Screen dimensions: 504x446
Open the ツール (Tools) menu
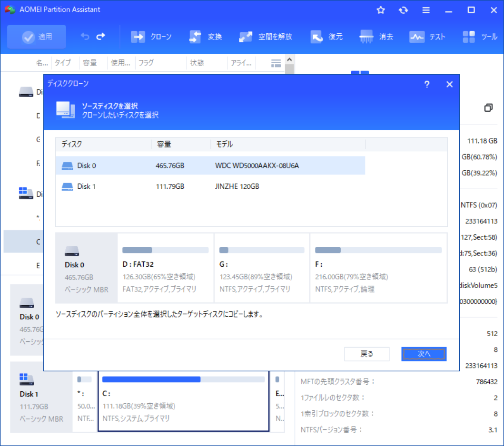tap(480, 37)
